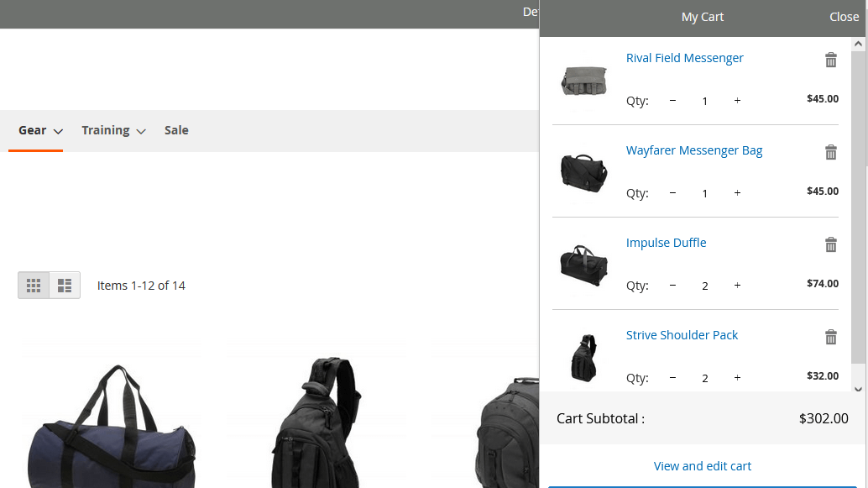868x488 pixels.
Task: Delete Strive Shoulder Pack using trash icon
Action: click(831, 337)
